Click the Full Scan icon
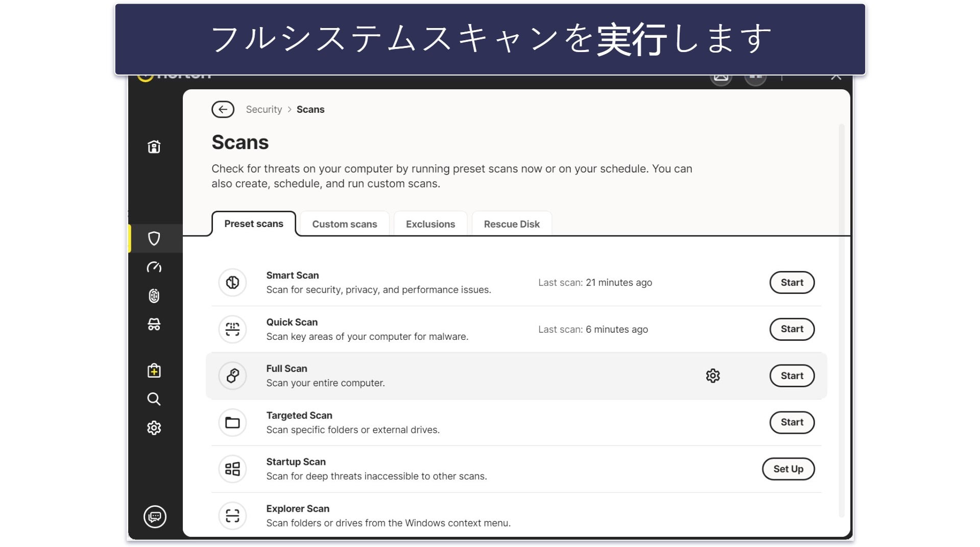 point(232,376)
